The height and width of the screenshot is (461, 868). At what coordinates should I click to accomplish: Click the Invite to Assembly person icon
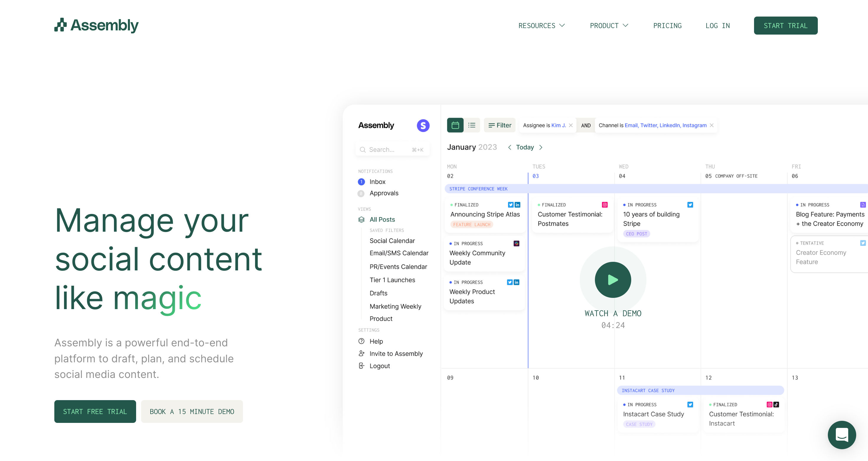pyautogui.click(x=361, y=353)
